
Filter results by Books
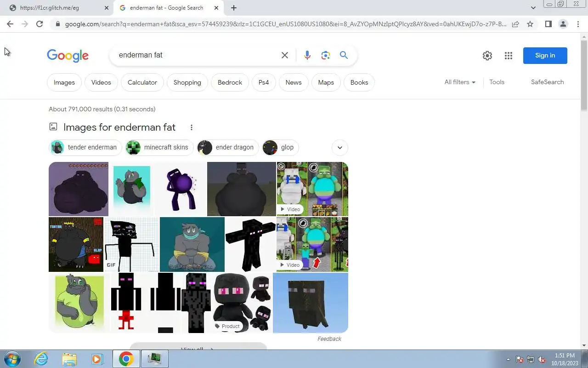(x=359, y=82)
